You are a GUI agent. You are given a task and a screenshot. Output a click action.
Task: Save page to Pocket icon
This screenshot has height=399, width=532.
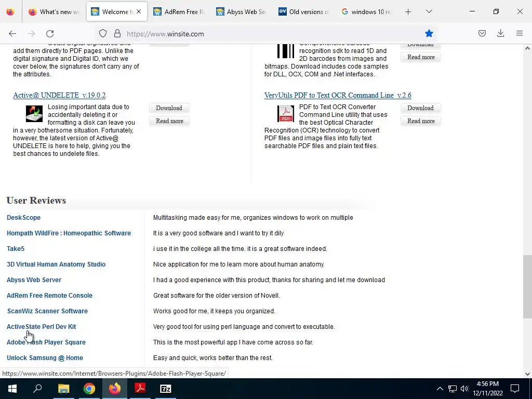pyautogui.click(x=482, y=33)
